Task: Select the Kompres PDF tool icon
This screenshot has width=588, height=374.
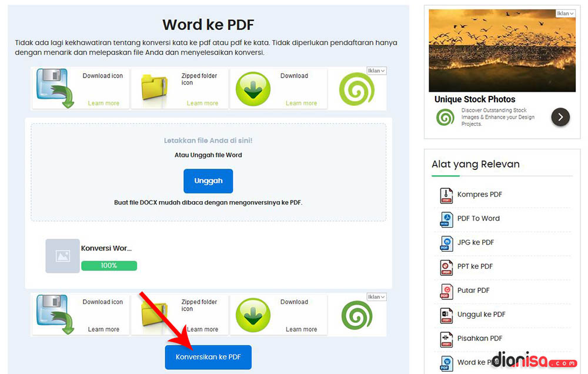Action: (446, 195)
